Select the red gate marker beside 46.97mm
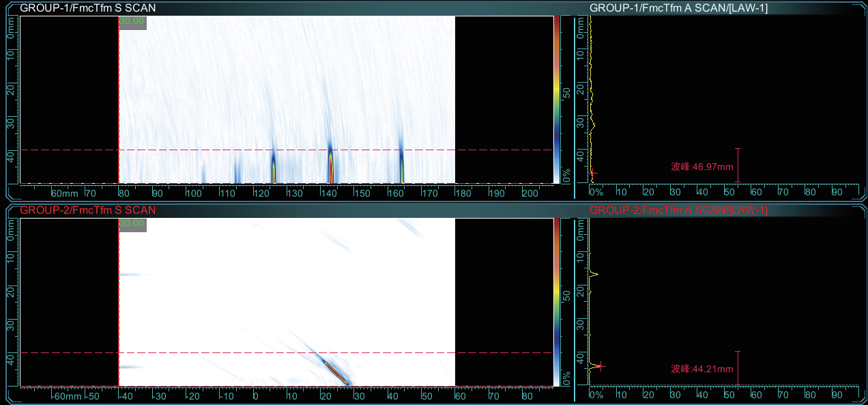The width and height of the screenshot is (868, 405). [x=738, y=165]
